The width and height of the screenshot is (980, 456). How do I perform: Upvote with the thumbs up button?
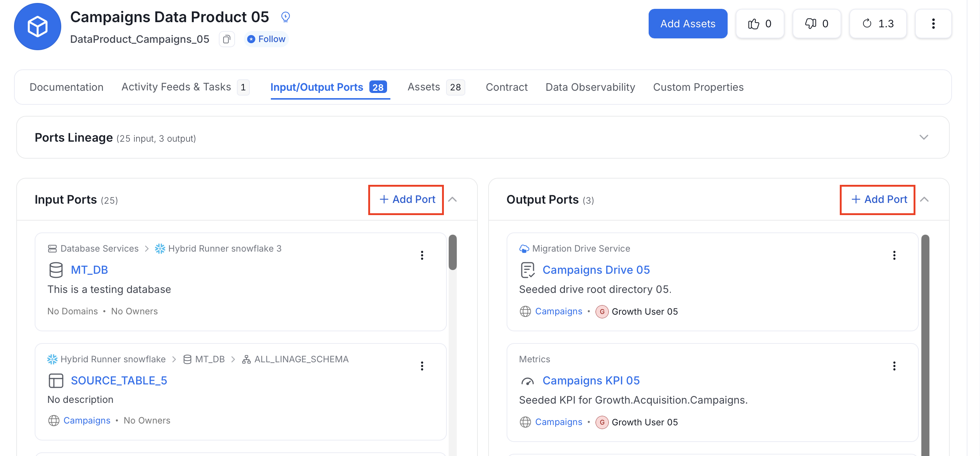click(759, 24)
